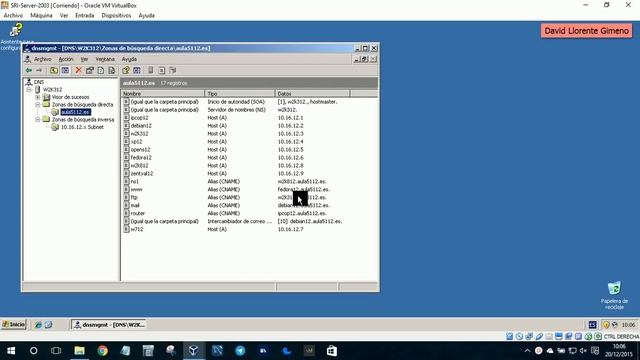Image resolution: width=640 pixels, height=360 pixels.
Task: Select the debian12 host record
Action: (x=141, y=126)
